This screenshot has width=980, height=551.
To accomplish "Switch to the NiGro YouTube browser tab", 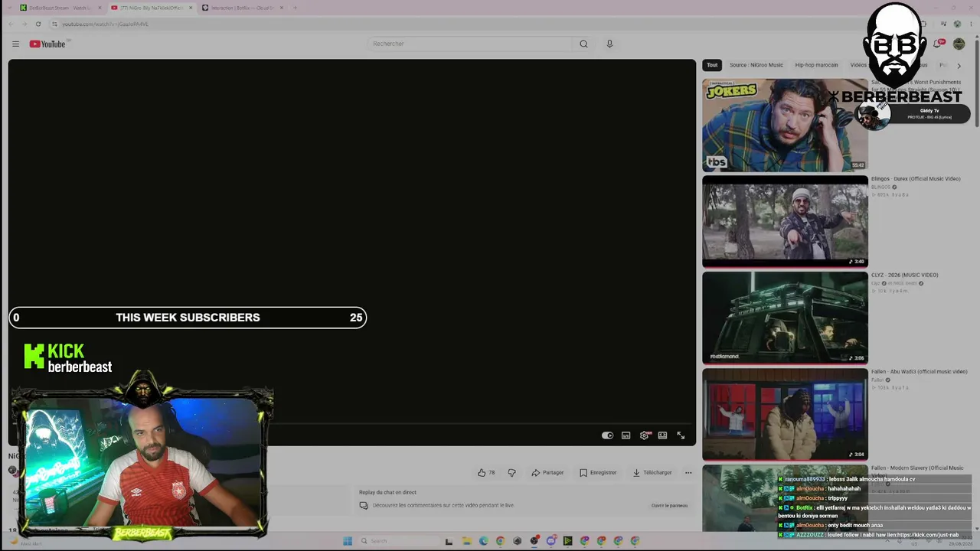I will 151,8.
